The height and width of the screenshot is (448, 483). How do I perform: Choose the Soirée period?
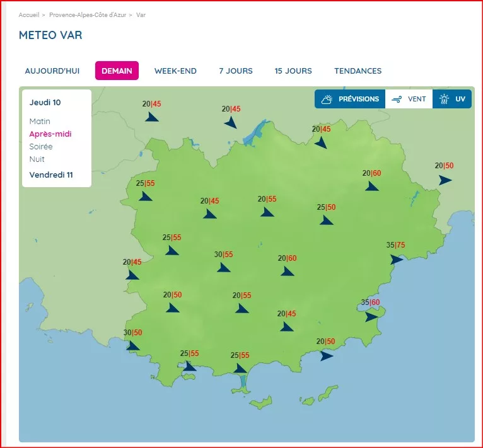click(x=40, y=147)
